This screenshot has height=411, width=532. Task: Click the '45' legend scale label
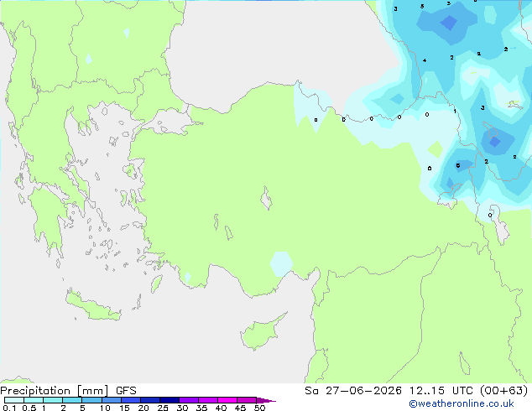pyautogui.click(x=240, y=408)
